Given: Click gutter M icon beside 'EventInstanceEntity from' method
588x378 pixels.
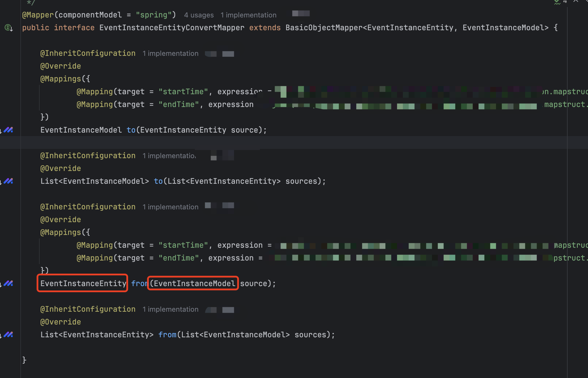Looking at the screenshot, I should pyautogui.click(x=8, y=283).
